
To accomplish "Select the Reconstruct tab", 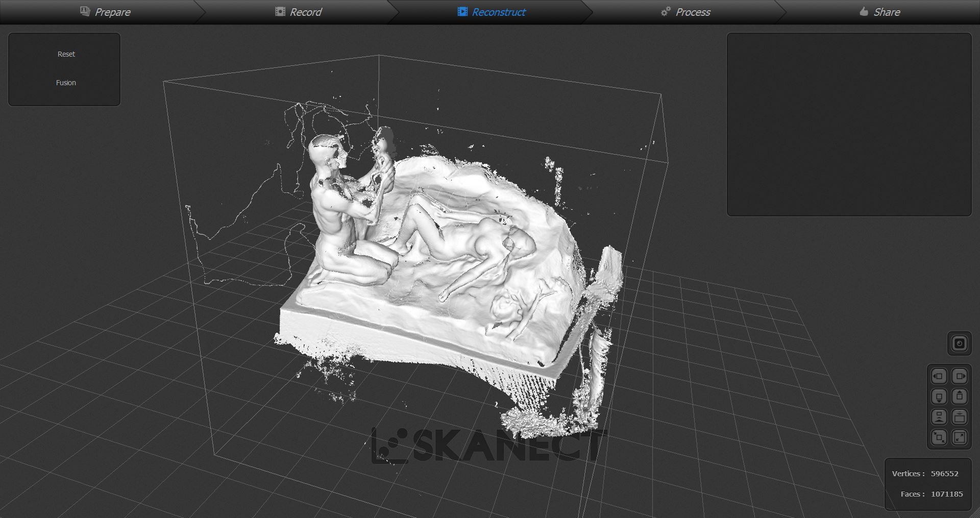I will point(492,12).
